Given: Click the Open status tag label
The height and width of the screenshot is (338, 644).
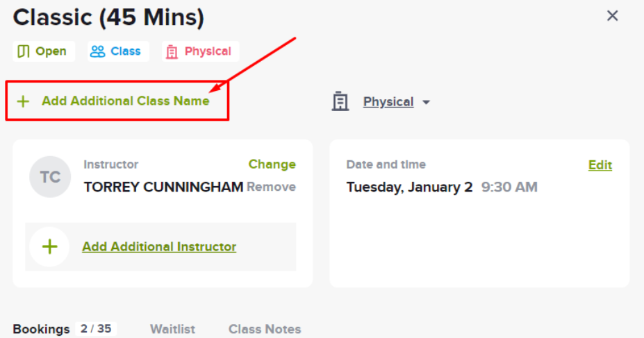Looking at the screenshot, I should point(51,51).
